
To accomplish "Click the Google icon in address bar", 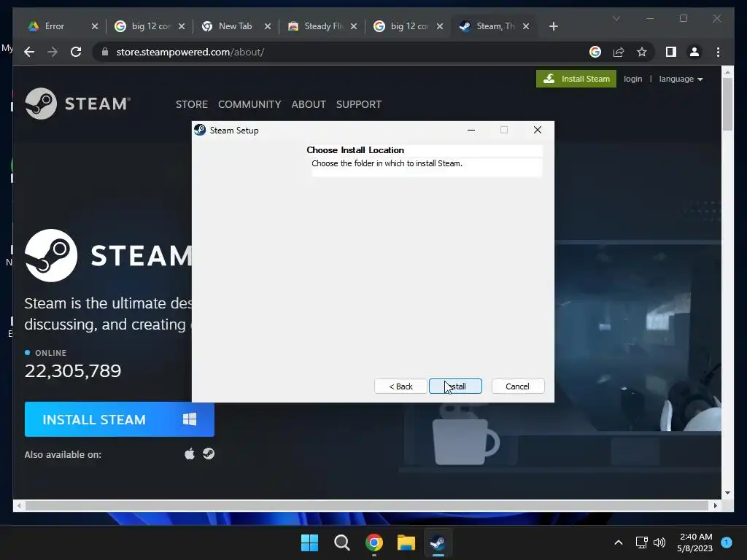I will [x=595, y=52].
